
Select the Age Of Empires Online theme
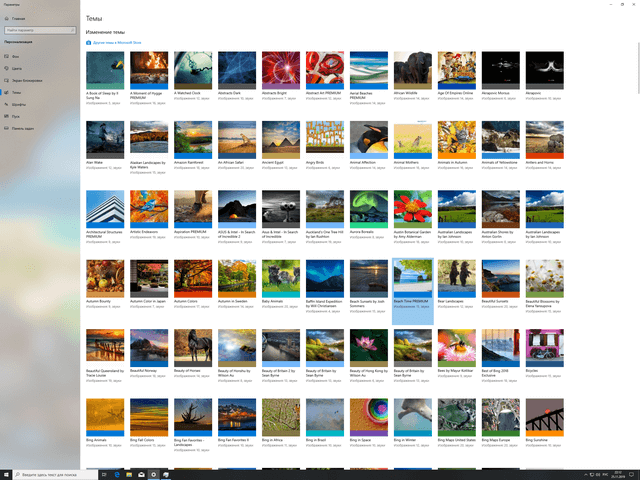(457, 70)
